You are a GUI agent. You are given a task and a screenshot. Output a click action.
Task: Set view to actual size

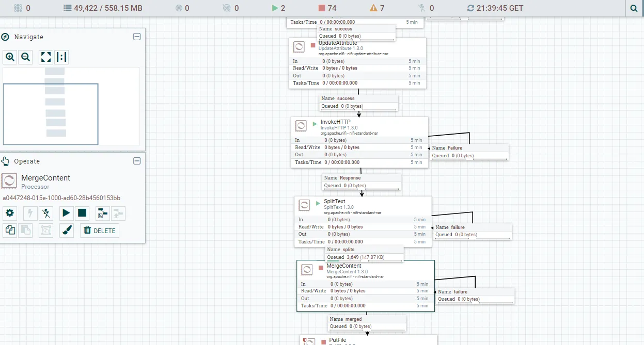(x=61, y=57)
